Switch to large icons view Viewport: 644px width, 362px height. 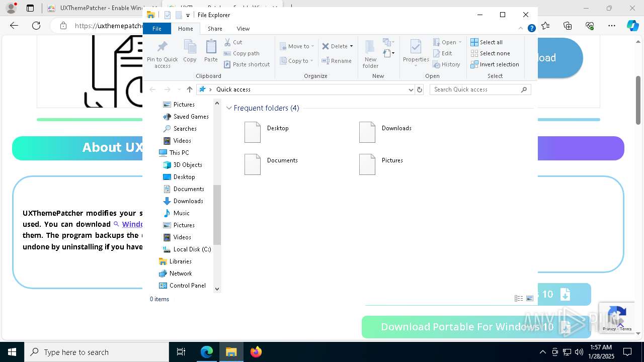(530, 299)
